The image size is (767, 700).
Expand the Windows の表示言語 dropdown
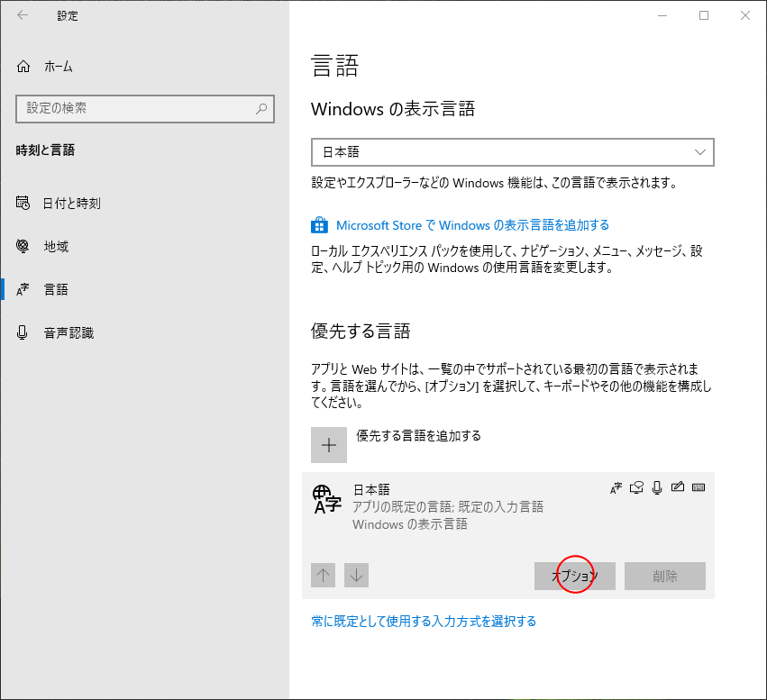click(x=513, y=152)
